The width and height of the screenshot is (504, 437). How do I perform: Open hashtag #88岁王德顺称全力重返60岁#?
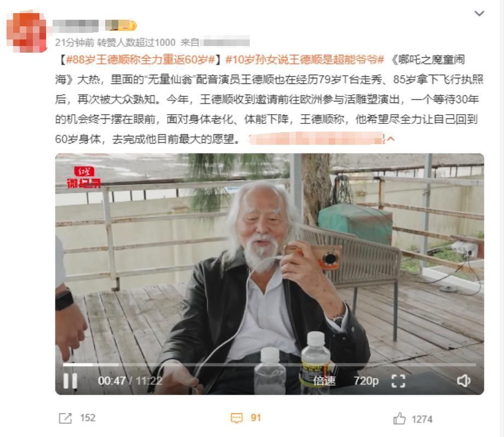(140, 60)
